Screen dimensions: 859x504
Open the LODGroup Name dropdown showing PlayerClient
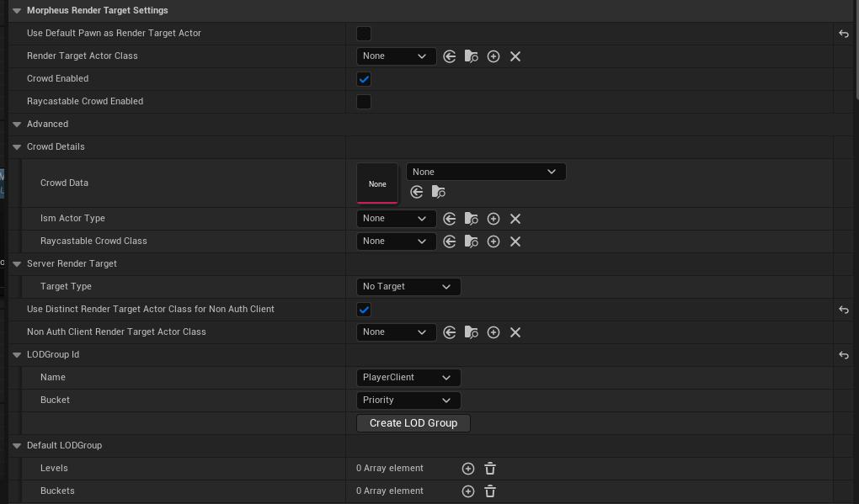click(x=408, y=378)
